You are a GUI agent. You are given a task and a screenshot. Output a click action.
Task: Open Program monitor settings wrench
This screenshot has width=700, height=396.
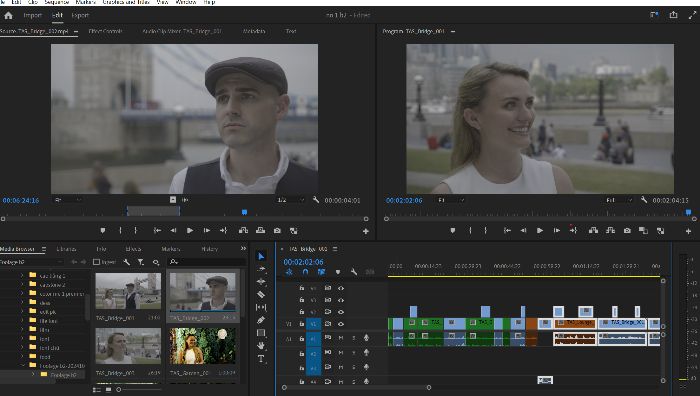pyautogui.click(x=644, y=200)
